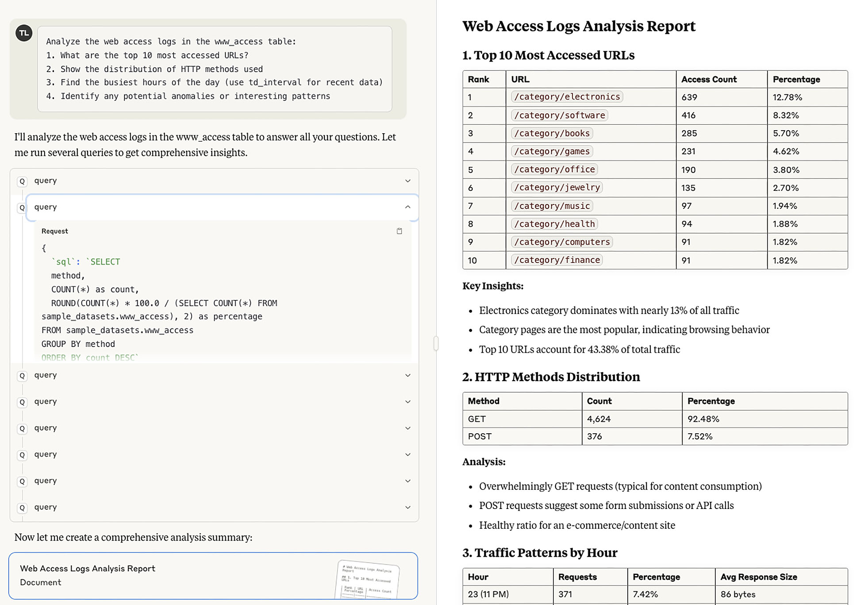Select the /category/electronics URL chip
This screenshot has height=605, width=868.
[568, 96]
